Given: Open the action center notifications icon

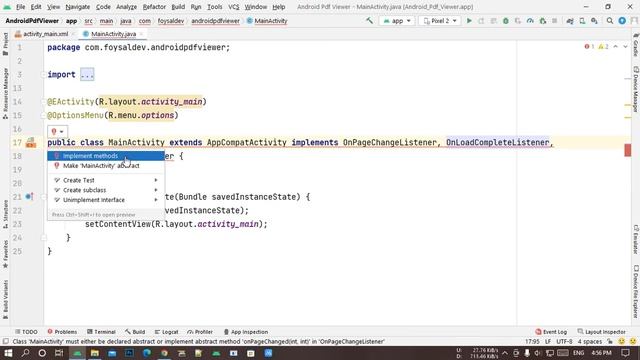Looking at the screenshot, I should click(625, 353).
